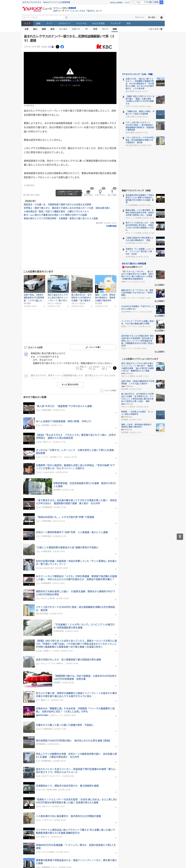Open the みんなの意見 tab
The height and width of the screenshot is (868, 186).
99,24
